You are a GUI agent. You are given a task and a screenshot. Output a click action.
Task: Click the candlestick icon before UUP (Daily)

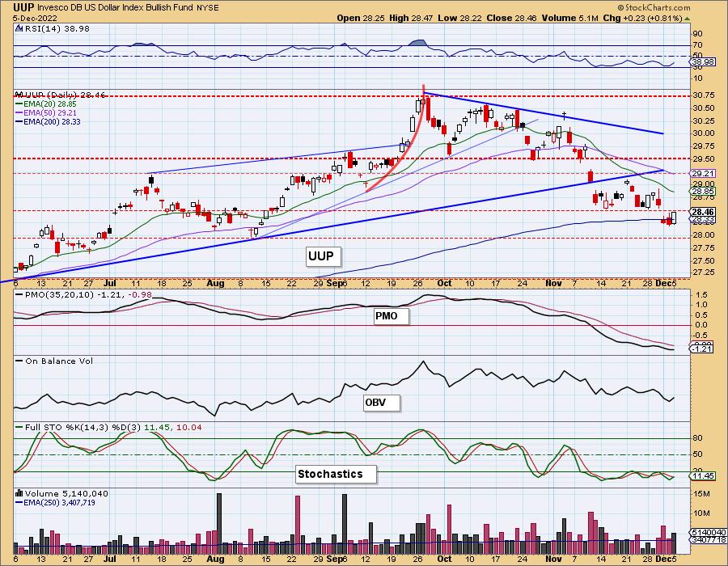[19, 95]
